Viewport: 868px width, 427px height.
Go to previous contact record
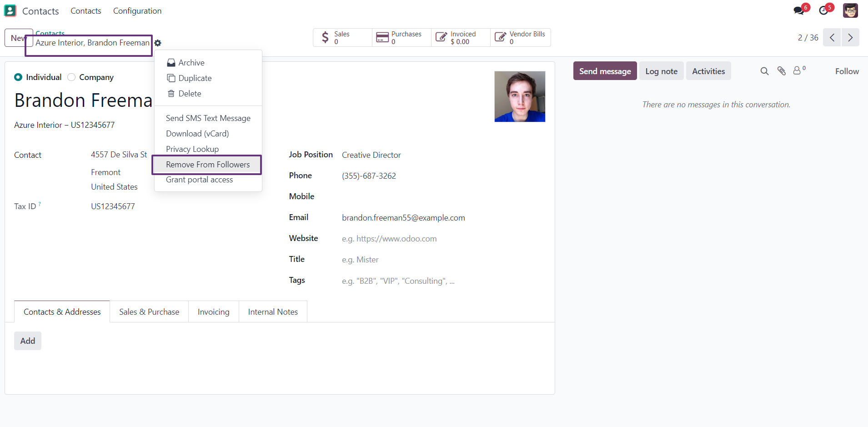832,37
